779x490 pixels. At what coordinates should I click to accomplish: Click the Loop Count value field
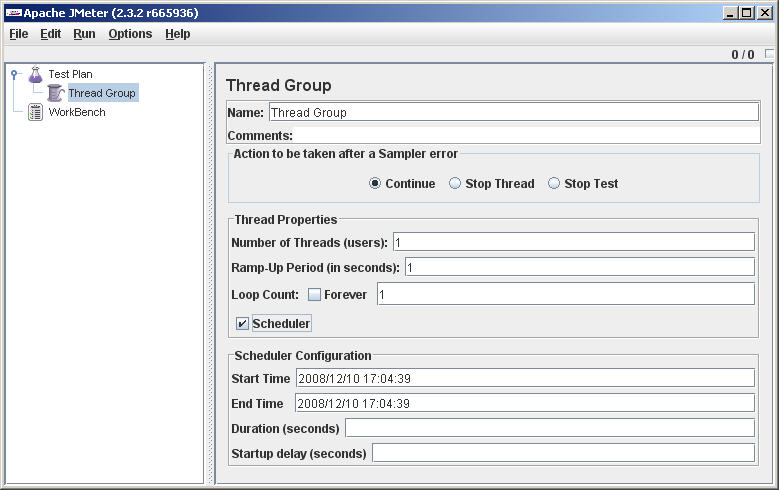pos(566,294)
